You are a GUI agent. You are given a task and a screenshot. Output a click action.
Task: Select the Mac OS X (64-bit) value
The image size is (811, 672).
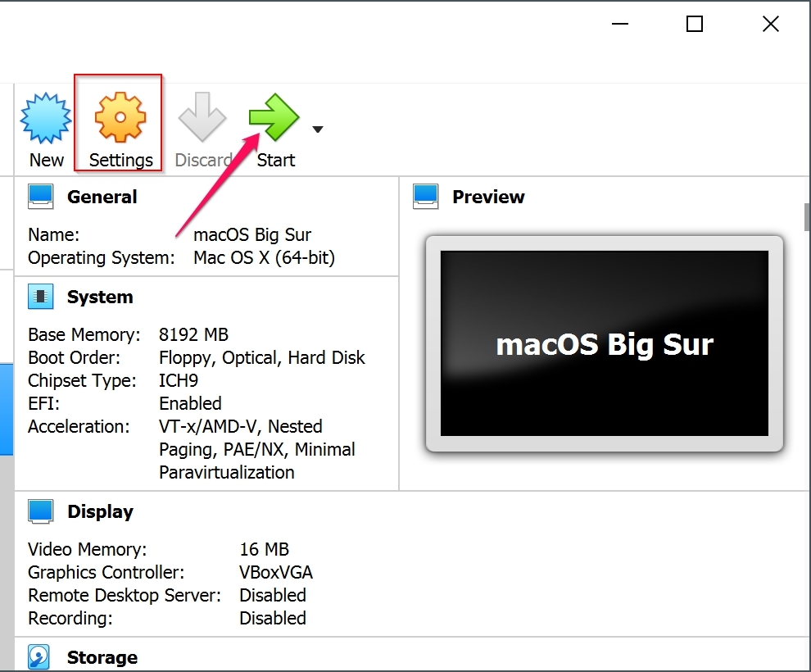(x=265, y=257)
